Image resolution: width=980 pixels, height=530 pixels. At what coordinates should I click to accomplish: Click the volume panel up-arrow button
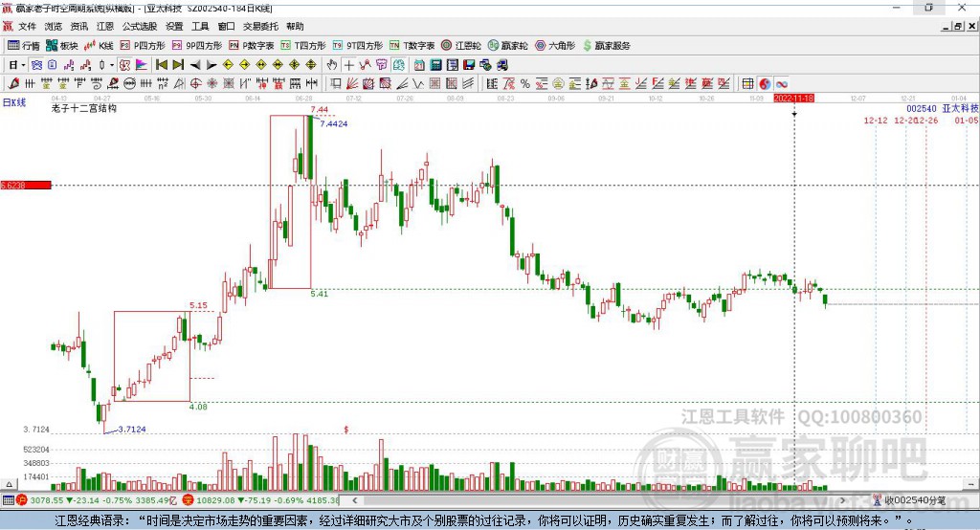9,484
